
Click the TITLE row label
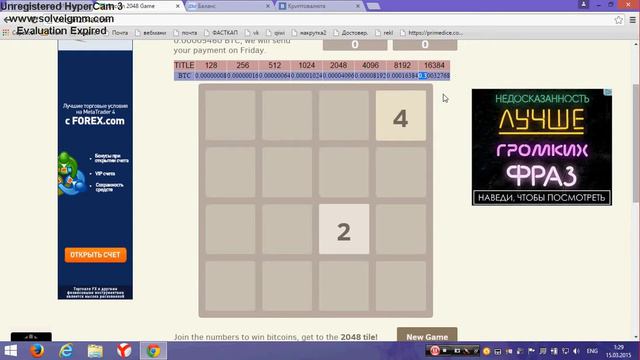pyautogui.click(x=184, y=65)
